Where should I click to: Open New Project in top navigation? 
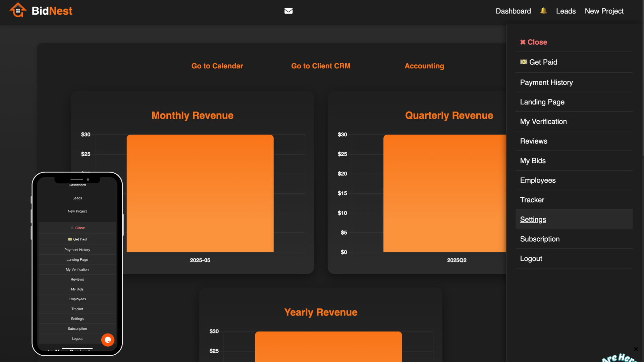click(x=604, y=11)
